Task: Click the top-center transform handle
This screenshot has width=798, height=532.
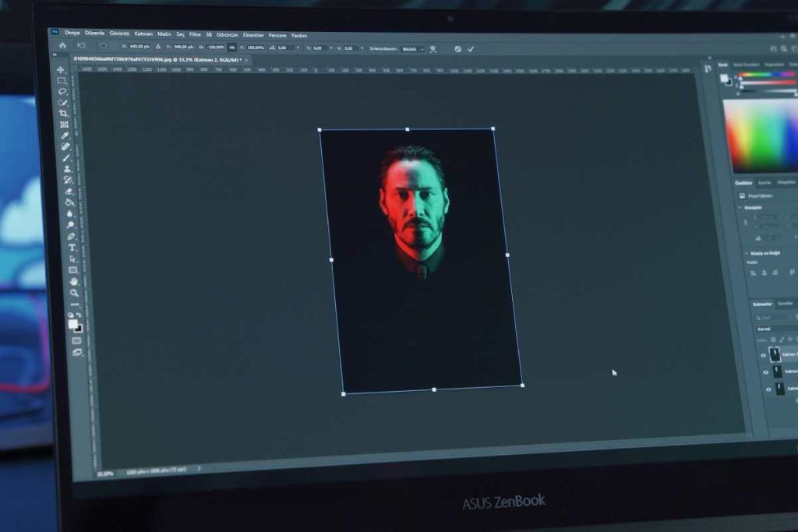Action: tap(407, 129)
